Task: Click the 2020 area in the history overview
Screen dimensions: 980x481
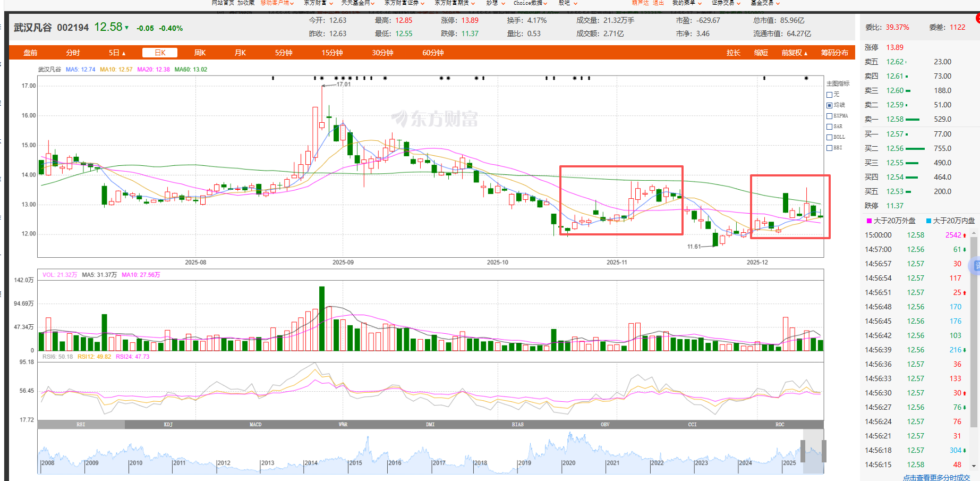Action: coord(568,462)
